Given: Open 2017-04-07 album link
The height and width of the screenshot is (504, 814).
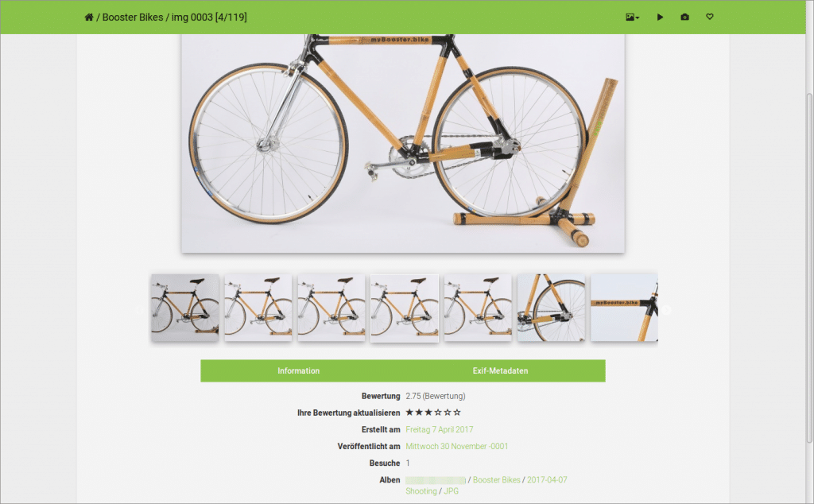Looking at the screenshot, I should tap(547, 479).
